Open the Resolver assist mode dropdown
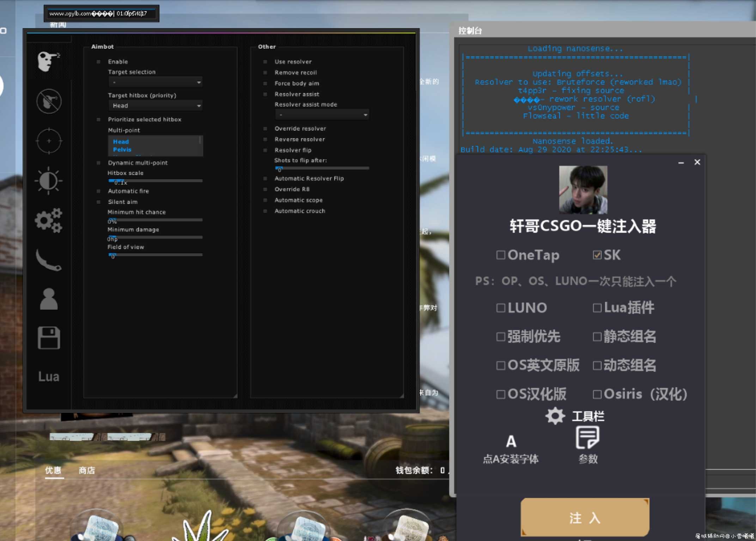Image resolution: width=756 pixels, height=541 pixels. pos(322,115)
